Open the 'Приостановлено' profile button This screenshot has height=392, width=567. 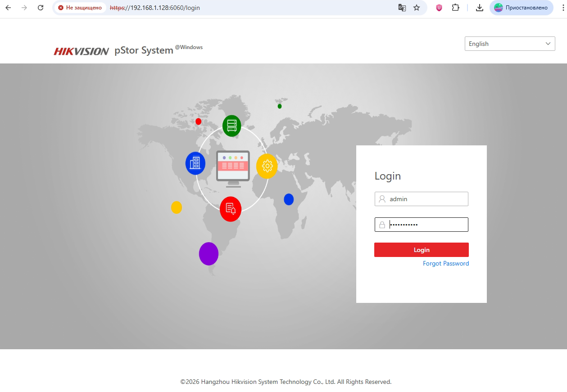tap(521, 8)
